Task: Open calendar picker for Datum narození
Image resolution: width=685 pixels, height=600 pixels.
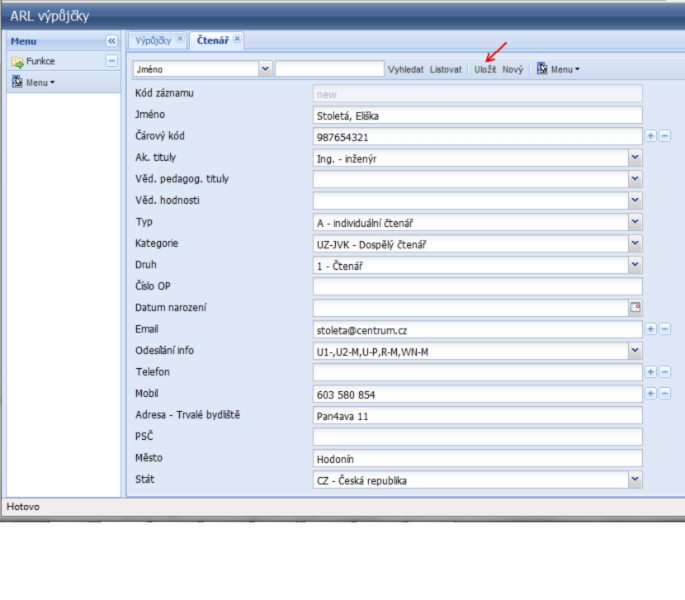Action: (x=634, y=308)
